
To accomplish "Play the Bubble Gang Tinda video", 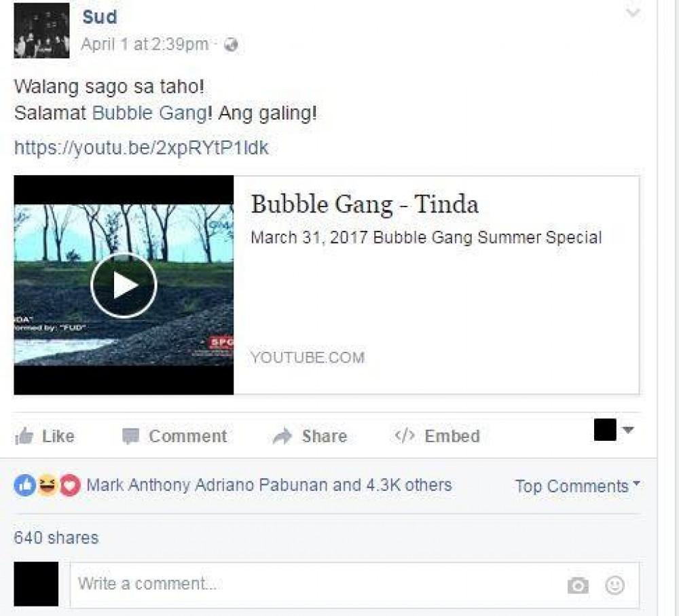I will coord(124,285).
